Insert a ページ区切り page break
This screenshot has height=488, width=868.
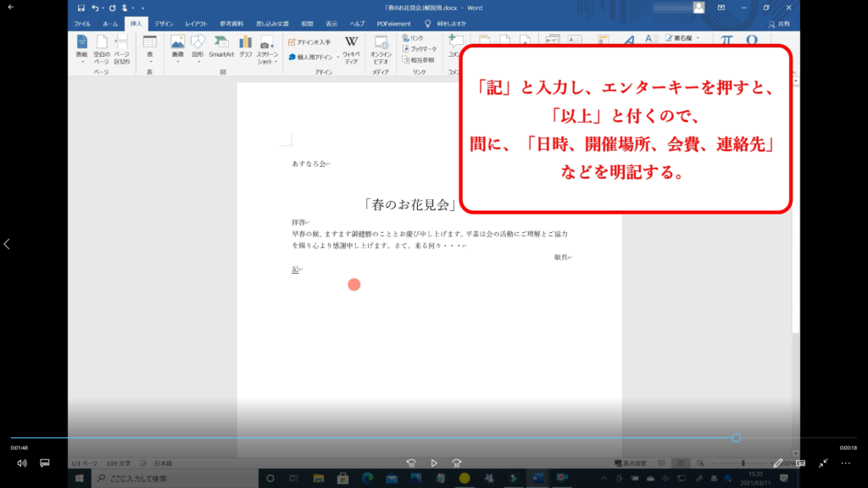[122, 47]
